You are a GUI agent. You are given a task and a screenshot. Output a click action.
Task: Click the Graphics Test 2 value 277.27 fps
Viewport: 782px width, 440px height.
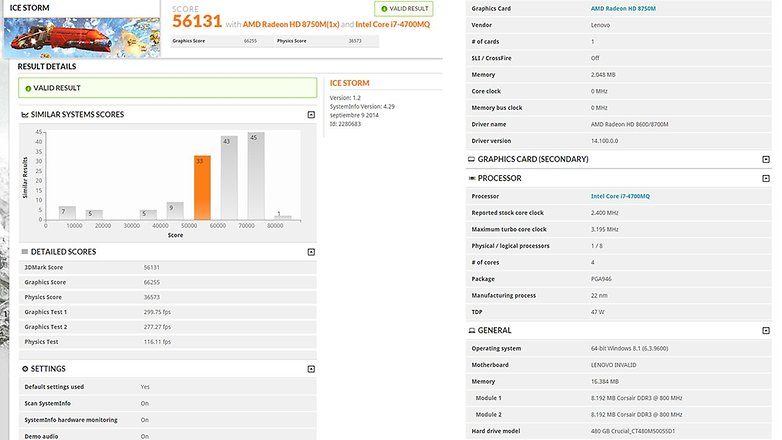tap(157, 327)
